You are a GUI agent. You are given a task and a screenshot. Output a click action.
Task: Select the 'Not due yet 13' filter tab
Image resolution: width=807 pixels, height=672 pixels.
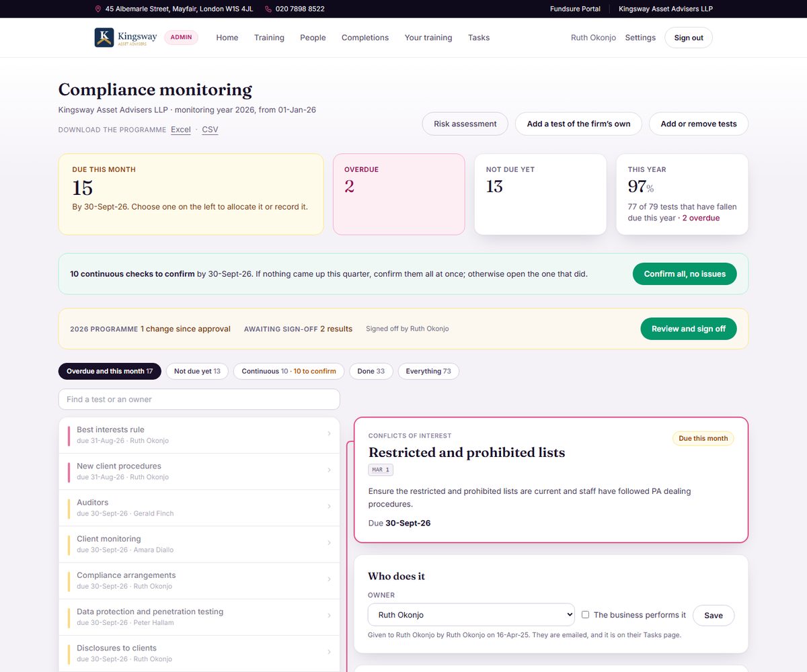197,371
